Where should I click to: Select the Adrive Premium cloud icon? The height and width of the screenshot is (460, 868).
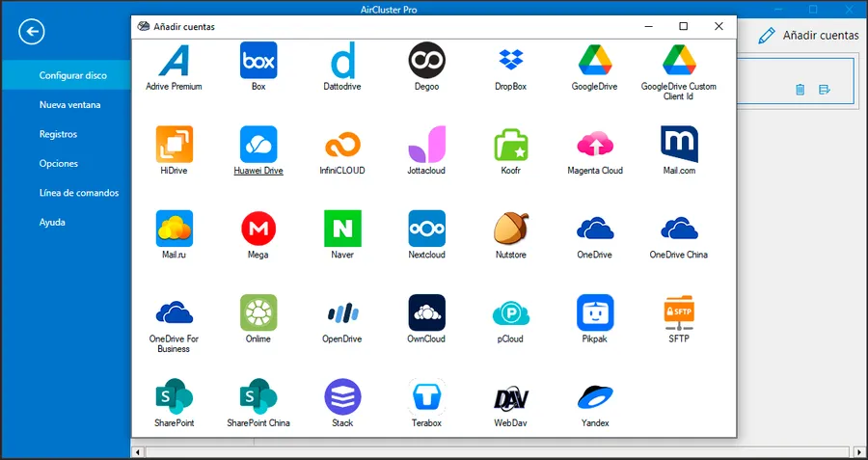174,61
